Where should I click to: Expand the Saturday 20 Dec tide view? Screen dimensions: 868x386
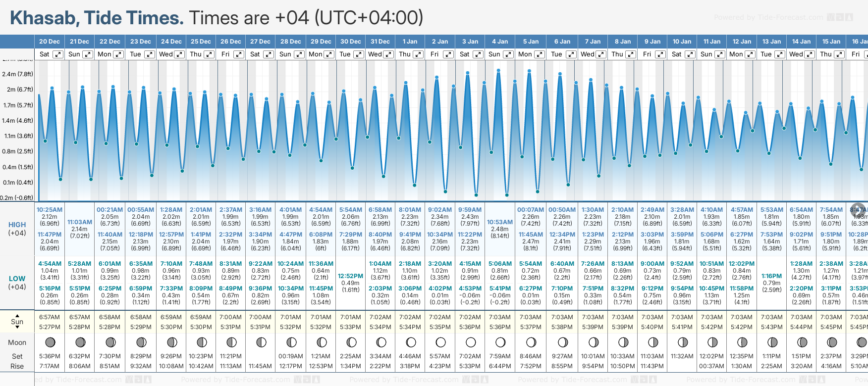58,54
